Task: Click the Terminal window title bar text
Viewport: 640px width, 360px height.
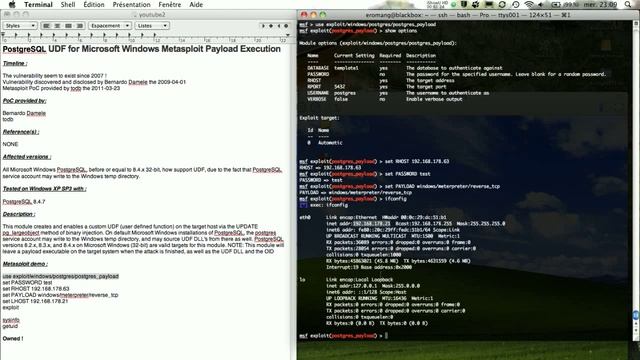Action: coord(468,15)
